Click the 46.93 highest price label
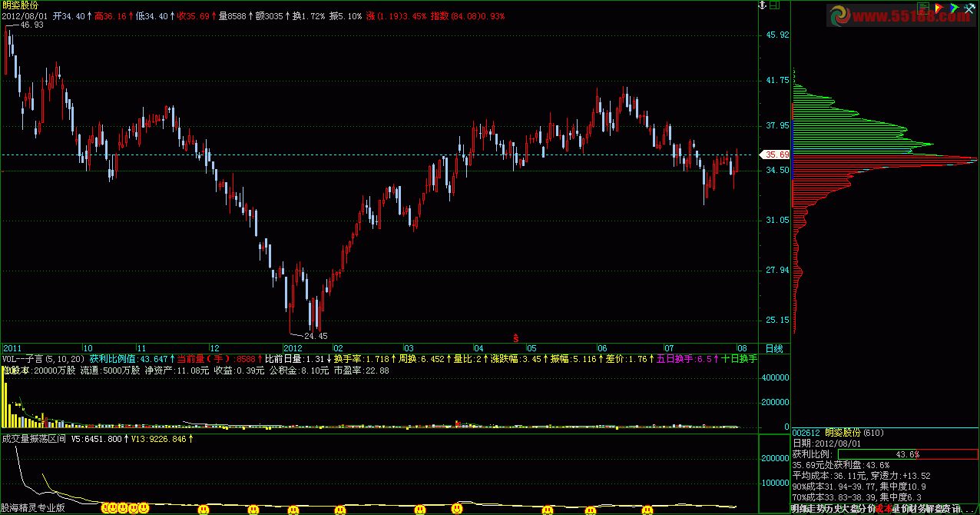The width and height of the screenshot is (980, 515). tap(31, 25)
